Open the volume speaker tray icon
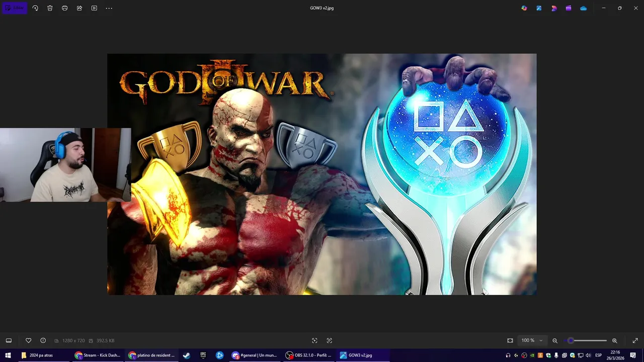This screenshot has width=644, height=362. [588, 355]
